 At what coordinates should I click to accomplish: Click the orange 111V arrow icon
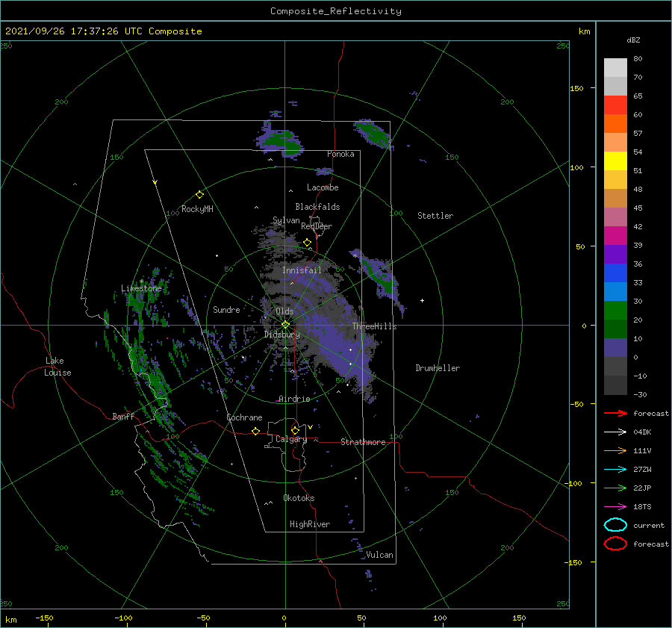pos(615,450)
